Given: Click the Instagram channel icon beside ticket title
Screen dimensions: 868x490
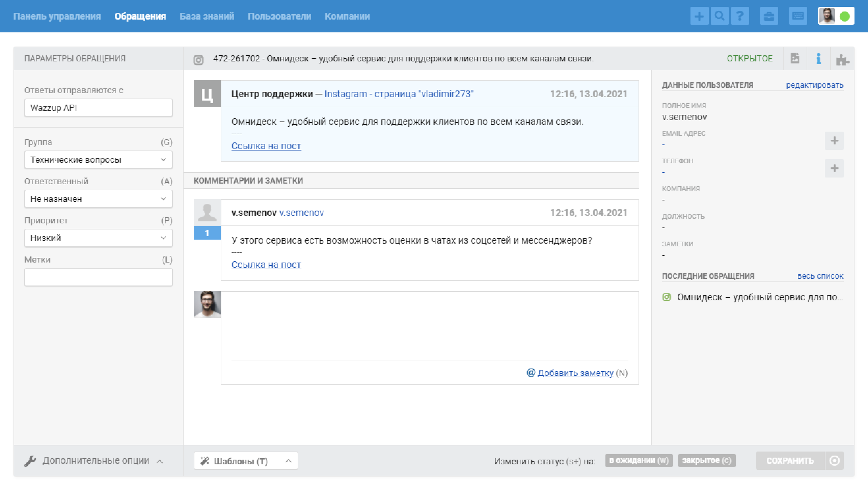Looking at the screenshot, I should pyautogui.click(x=198, y=60).
